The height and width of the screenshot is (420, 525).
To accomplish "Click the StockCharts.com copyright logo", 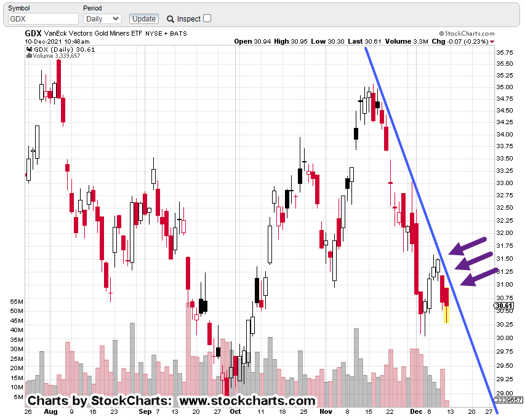I will click(467, 33).
